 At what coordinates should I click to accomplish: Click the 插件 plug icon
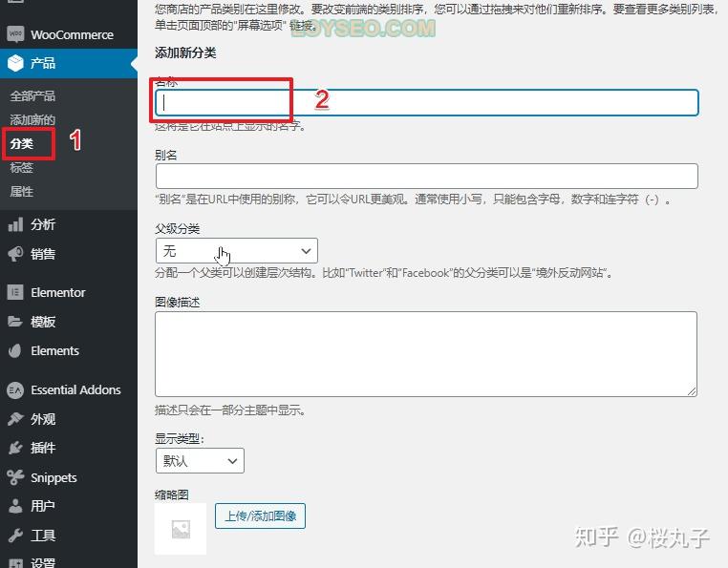coord(15,448)
